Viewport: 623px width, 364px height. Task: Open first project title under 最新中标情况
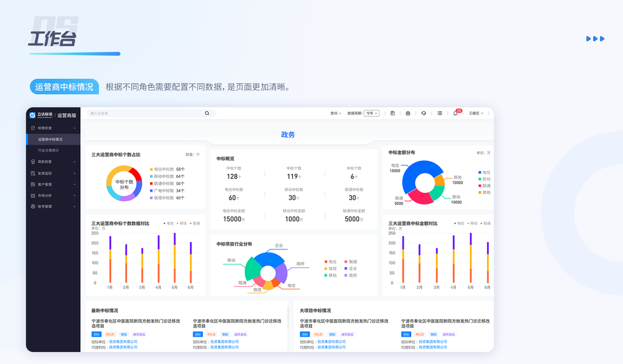click(x=136, y=323)
